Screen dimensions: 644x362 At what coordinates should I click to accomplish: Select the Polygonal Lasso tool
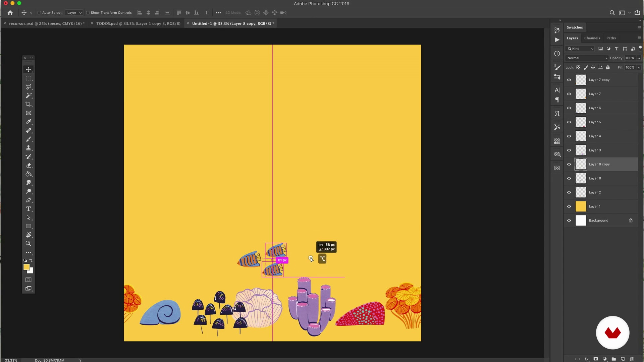click(x=29, y=87)
